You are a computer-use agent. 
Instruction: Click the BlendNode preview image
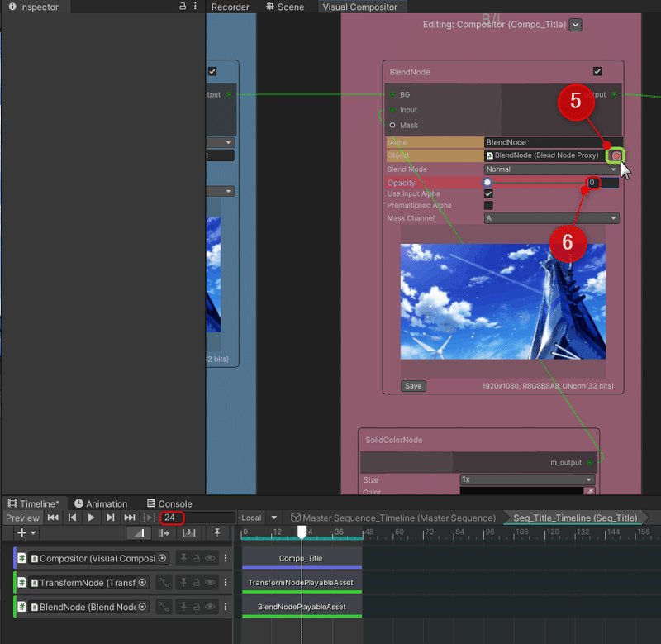click(503, 302)
